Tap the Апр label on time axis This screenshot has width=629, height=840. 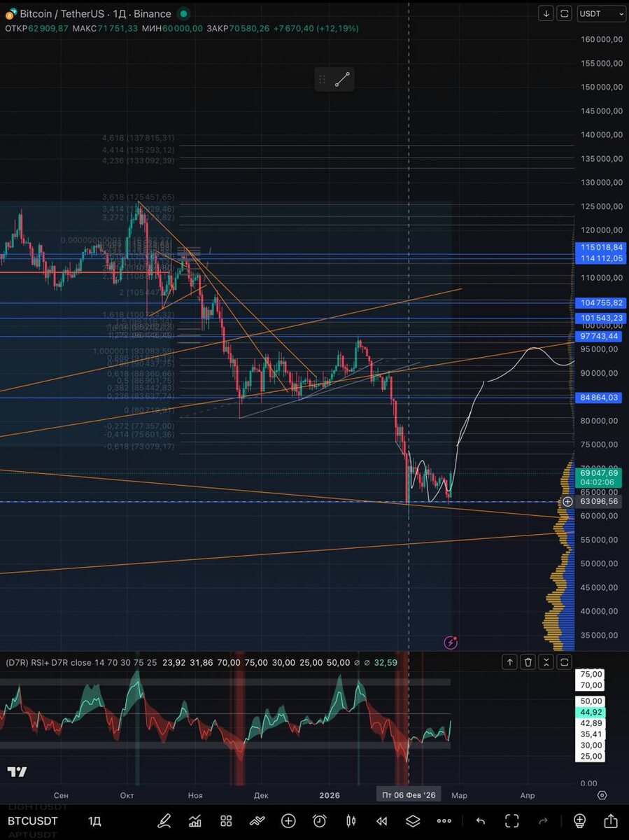tap(528, 795)
